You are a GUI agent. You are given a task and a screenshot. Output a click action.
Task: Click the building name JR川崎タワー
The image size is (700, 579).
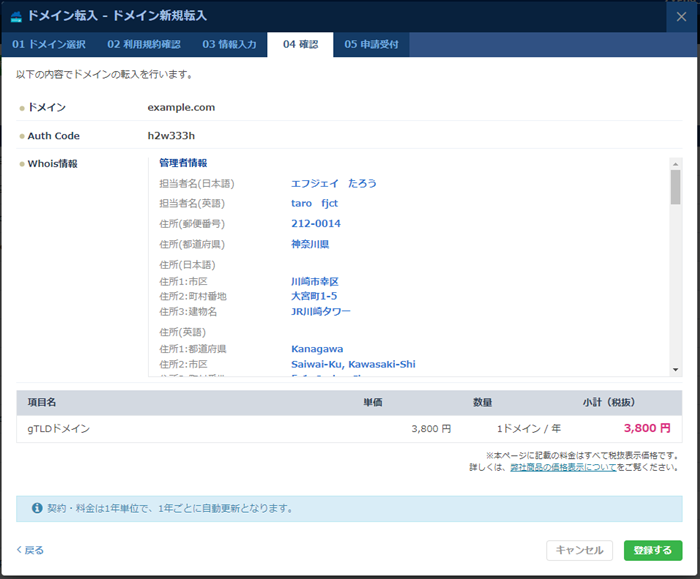point(321,312)
